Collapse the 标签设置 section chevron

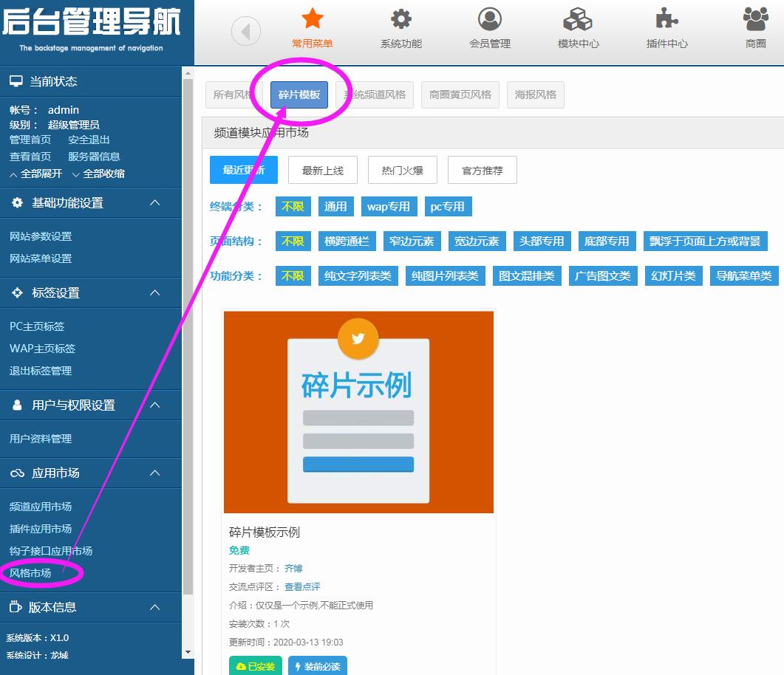(154, 292)
